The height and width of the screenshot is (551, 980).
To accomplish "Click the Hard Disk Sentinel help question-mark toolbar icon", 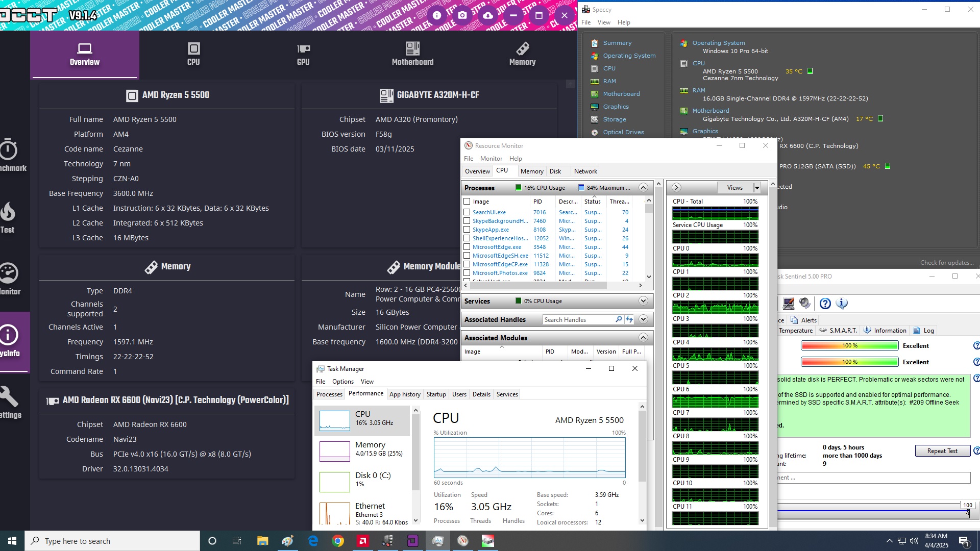I will click(x=825, y=304).
